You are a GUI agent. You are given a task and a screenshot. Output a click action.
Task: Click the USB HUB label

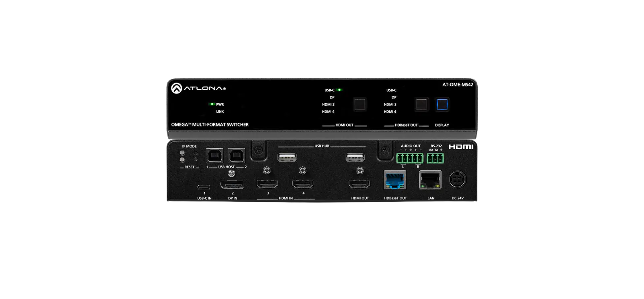[x=322, y=146]
